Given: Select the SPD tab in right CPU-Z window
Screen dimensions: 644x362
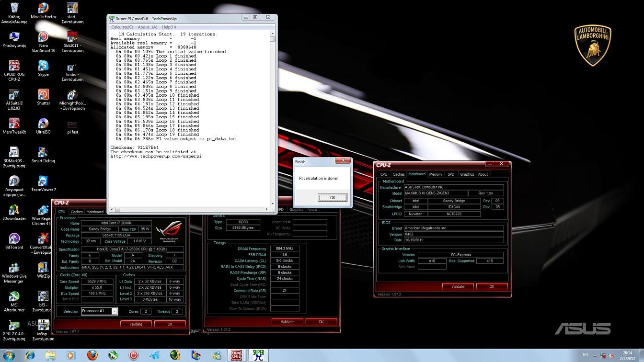Looking at the screenshot, I should click(451, 174).
